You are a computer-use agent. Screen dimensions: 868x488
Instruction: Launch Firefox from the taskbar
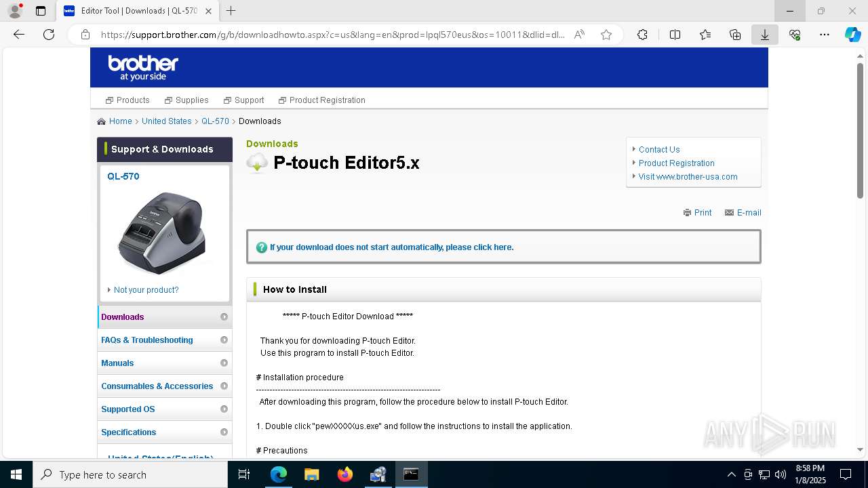[345, 474]
